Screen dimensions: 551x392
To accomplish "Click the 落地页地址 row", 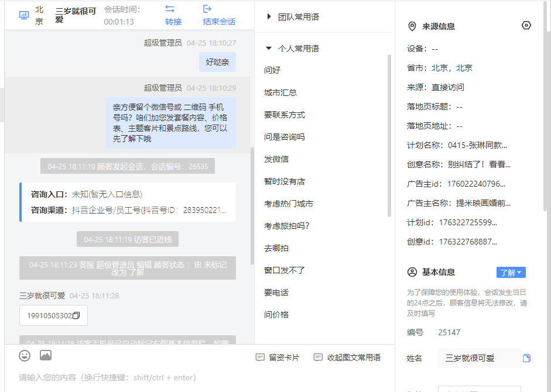I will (434, 126).
